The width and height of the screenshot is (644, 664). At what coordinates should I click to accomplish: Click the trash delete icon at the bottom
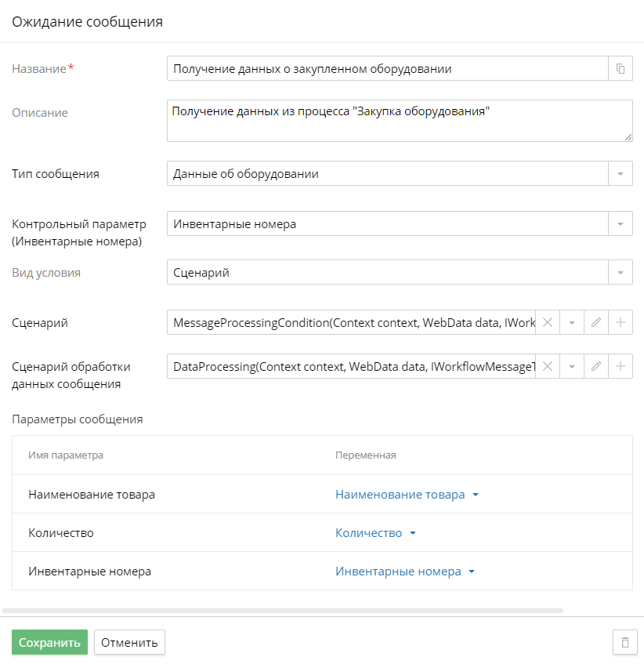pos(625,642)
